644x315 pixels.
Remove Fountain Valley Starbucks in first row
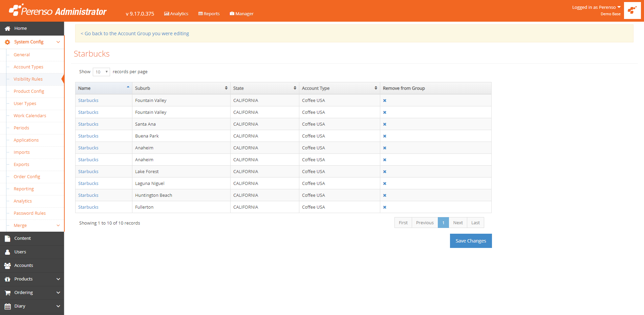(385, 101)
